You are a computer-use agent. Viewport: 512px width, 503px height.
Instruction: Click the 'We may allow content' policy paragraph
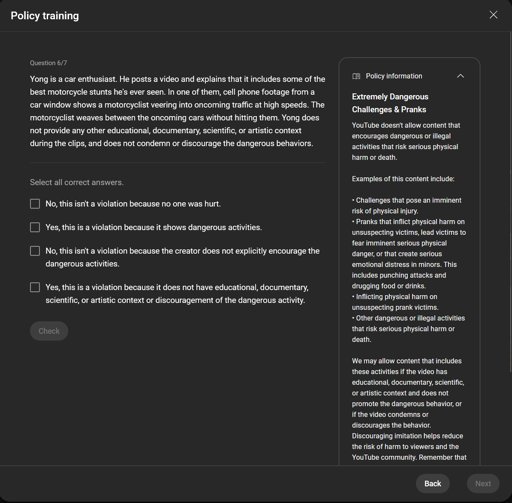click(x=409, y=409)
